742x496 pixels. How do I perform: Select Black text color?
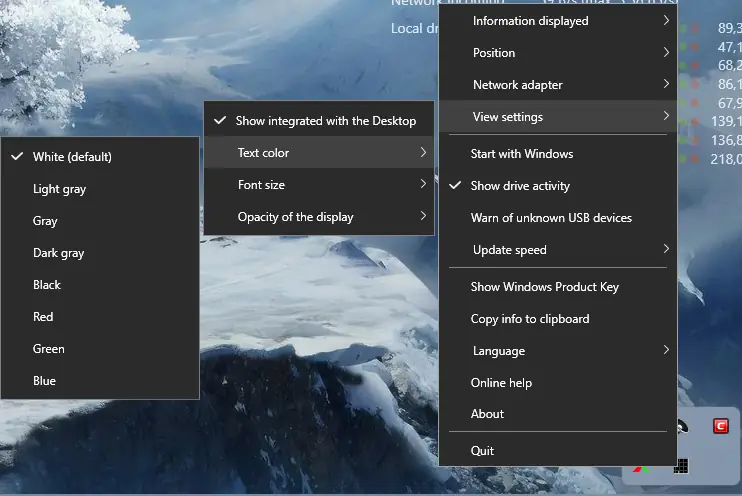click(100, 285)
